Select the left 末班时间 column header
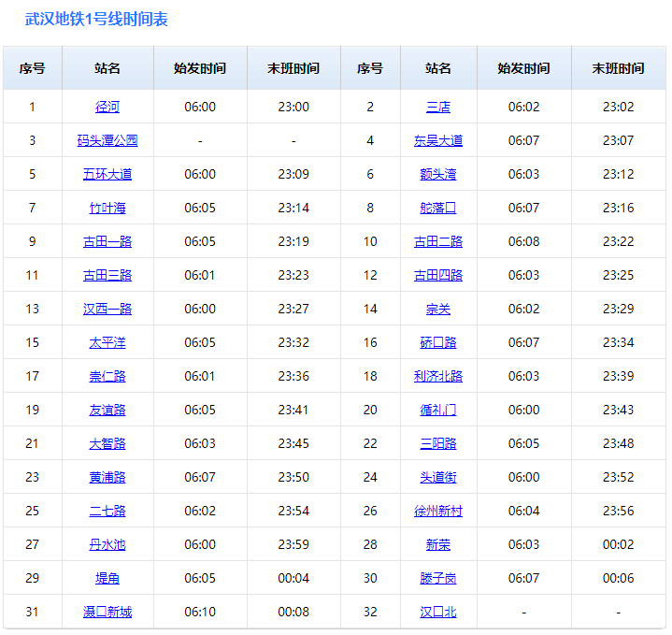This screenshot has width=672, height=635. (293, 68)
